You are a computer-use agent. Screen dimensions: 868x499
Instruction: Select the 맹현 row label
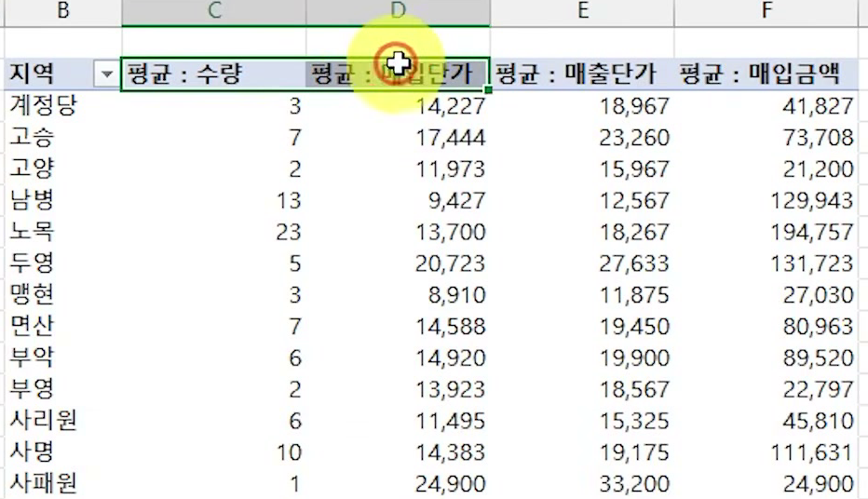tap(63, 294)
